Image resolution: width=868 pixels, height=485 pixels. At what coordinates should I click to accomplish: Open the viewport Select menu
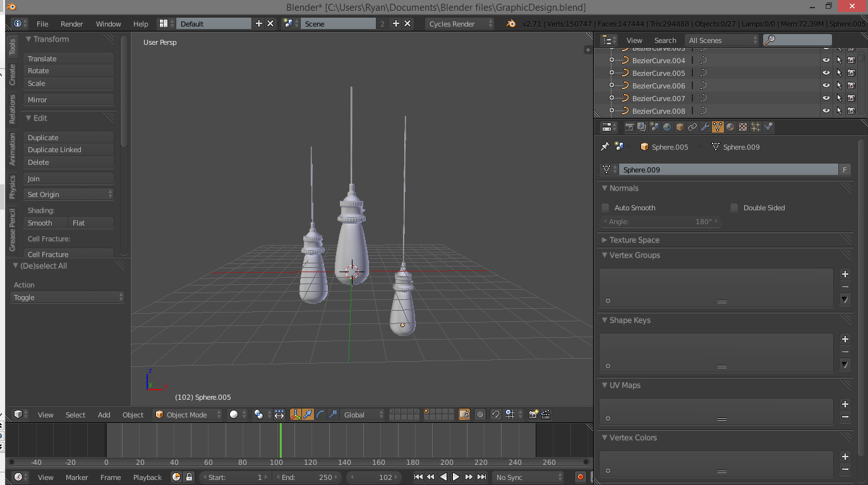75,414
